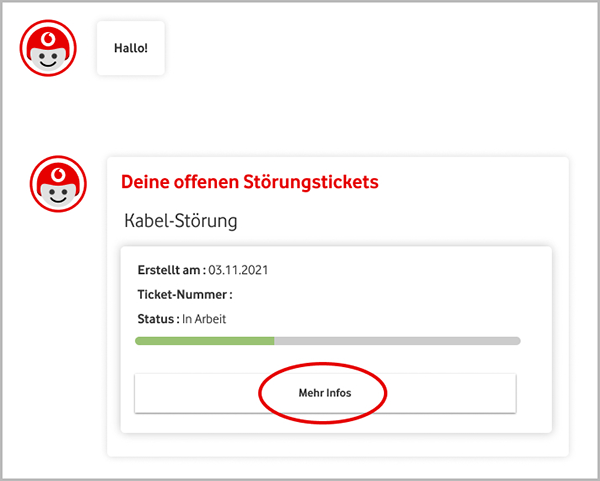Click the Ticket-Nummer label

(184, 295)
